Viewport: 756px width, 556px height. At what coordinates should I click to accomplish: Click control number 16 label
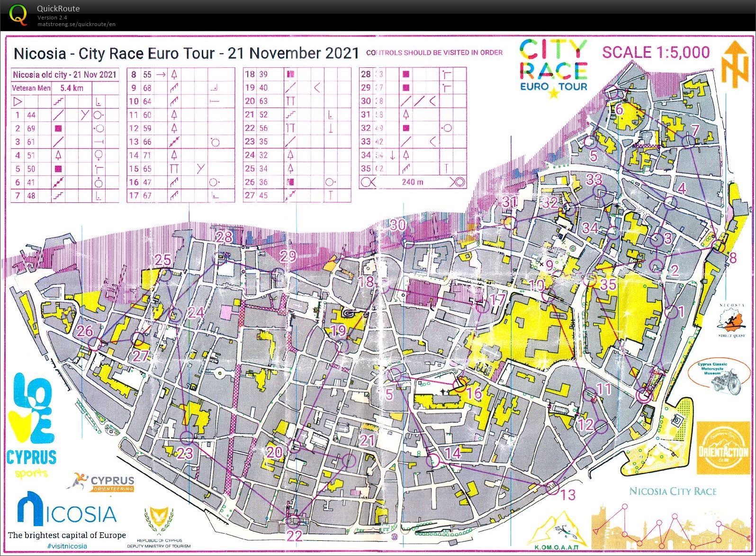(474, 392)
